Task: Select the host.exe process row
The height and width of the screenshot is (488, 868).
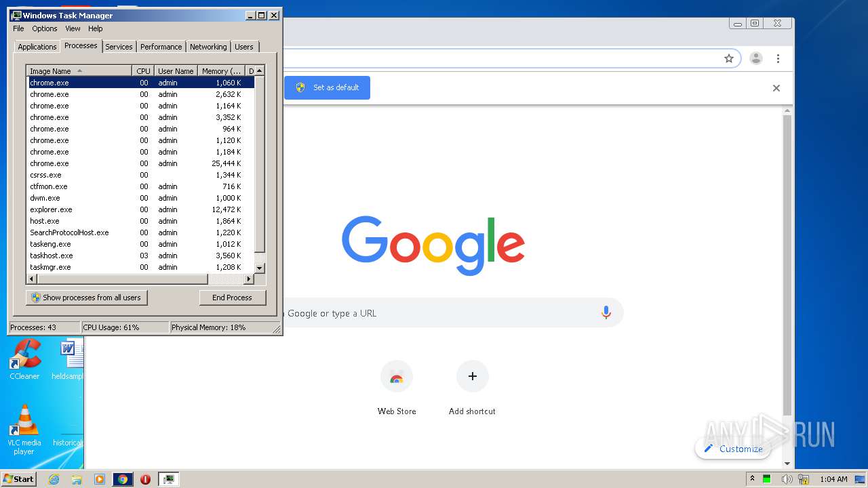Action: tap(140, 221)
